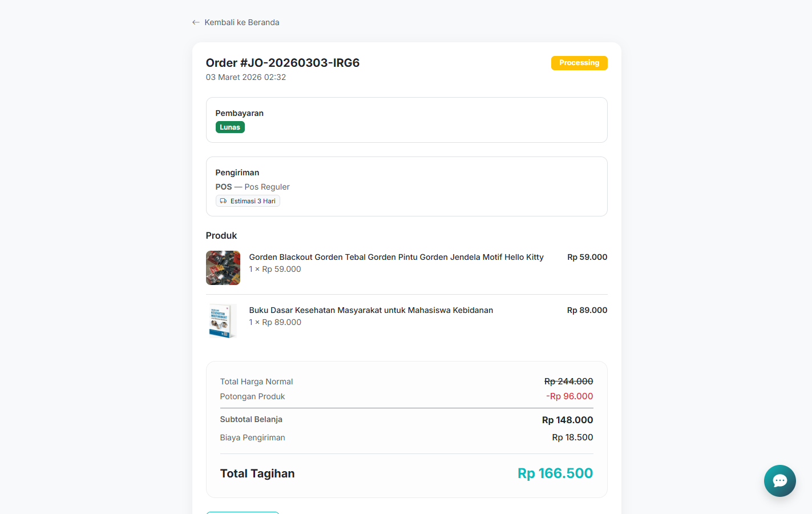Click the Potongan Produk discount amount
The width and height of the screenshot is (812, 514).
[x=569, y=396]
